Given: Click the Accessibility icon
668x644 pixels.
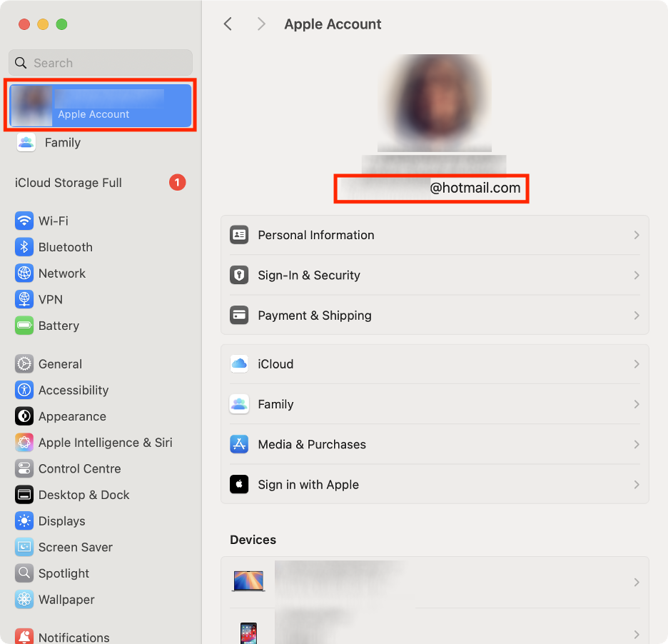Looking at the screenshot, I should click(24, 390).
